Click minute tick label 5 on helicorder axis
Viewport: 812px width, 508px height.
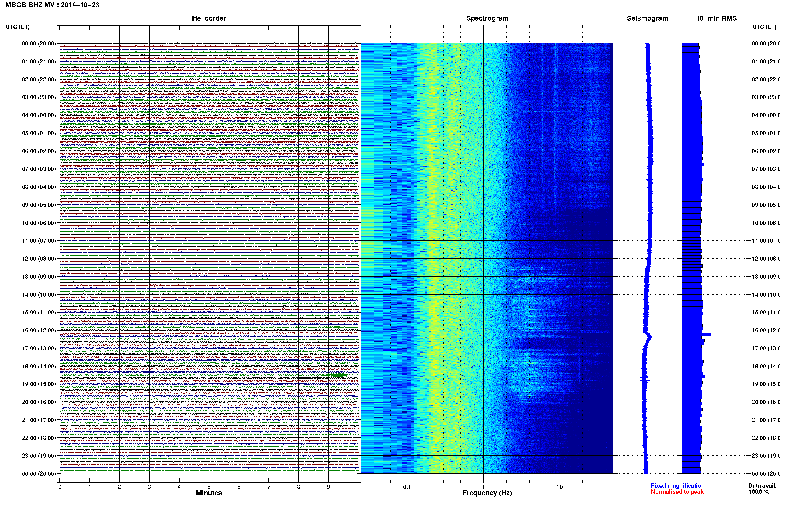[x=209, y=487]
